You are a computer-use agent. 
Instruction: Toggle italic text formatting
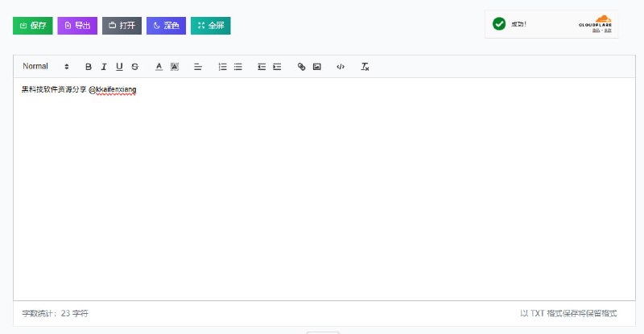click(x=104, y=67)
